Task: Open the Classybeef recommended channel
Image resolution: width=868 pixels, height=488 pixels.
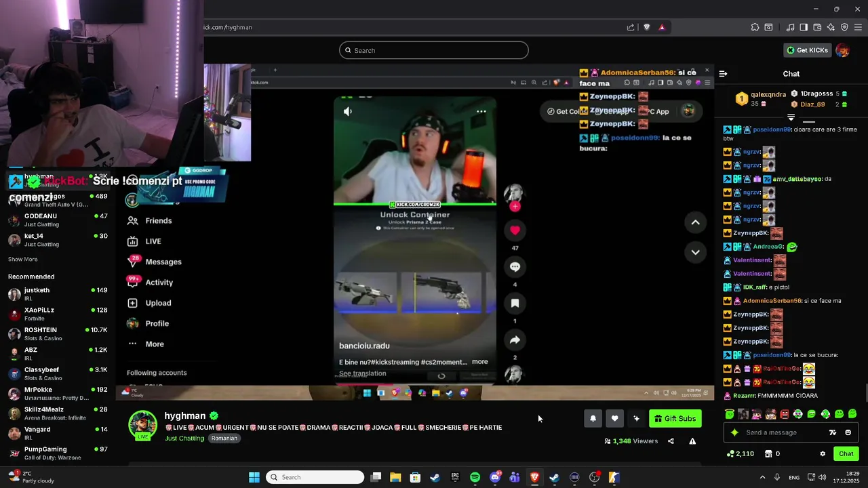Action: click(x=58, y=373)
